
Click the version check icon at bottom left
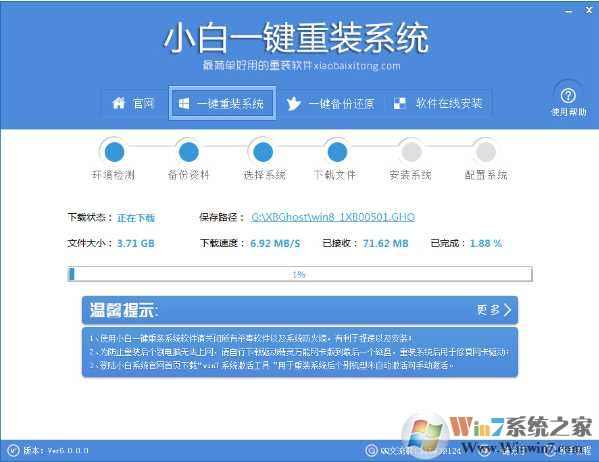[x=13, y=451]
